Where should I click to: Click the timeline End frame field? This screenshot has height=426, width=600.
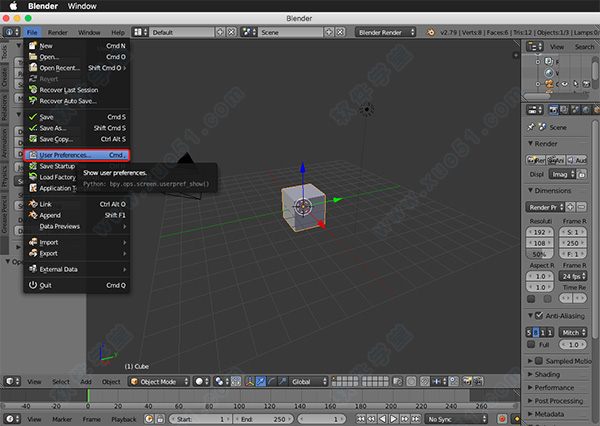pyautogui.click(x=263, y=419)
